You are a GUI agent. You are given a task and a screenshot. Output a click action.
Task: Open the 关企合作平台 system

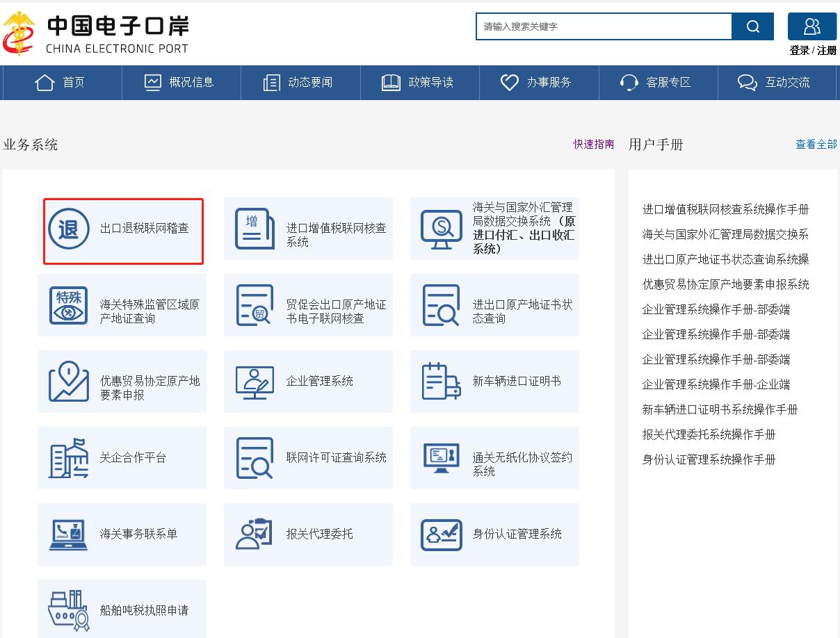tap(122, 458)
